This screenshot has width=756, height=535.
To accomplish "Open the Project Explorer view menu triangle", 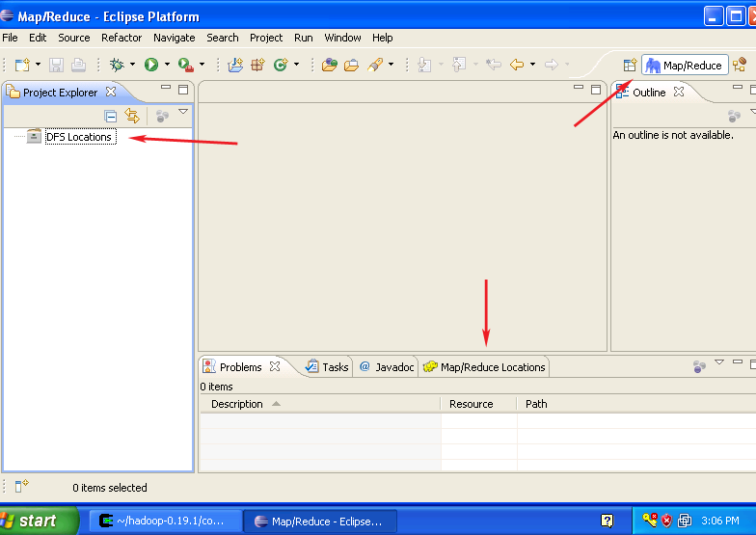I will click(x=183, y=112).
